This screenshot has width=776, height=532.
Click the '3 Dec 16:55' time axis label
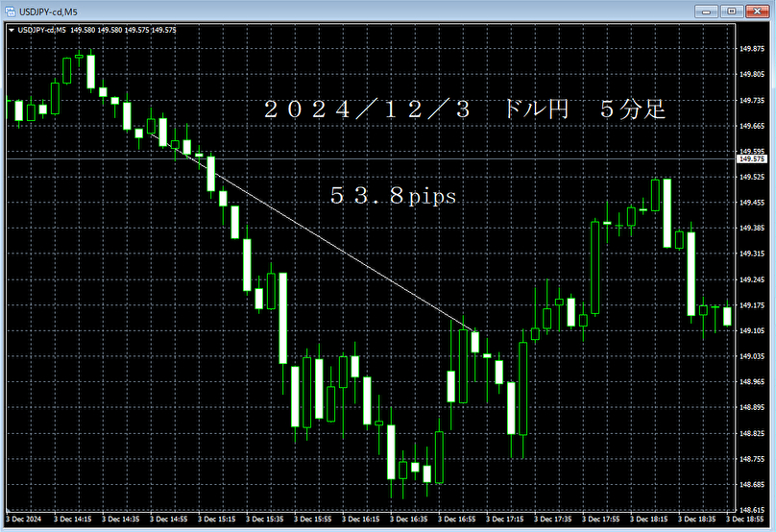click(x=457, y=520)
